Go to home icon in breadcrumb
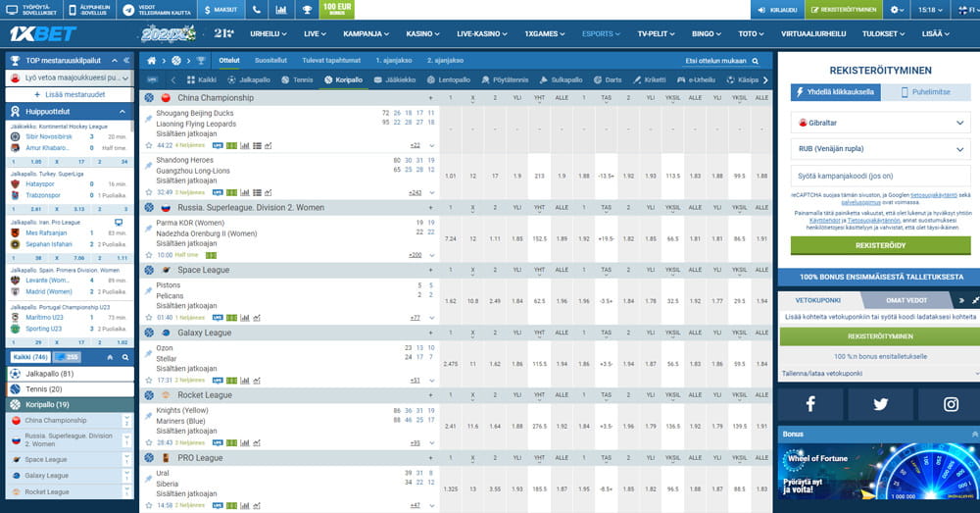 (151, 61)
